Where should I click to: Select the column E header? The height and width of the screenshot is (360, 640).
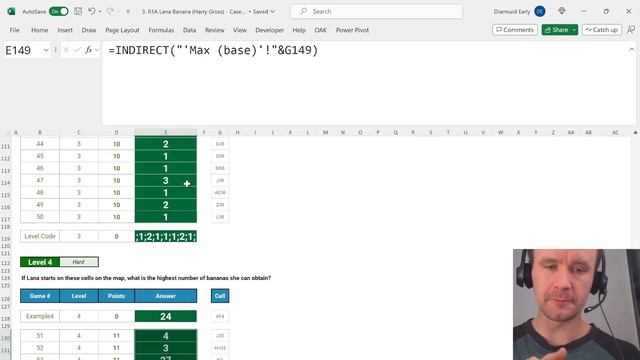coord(166,132)
